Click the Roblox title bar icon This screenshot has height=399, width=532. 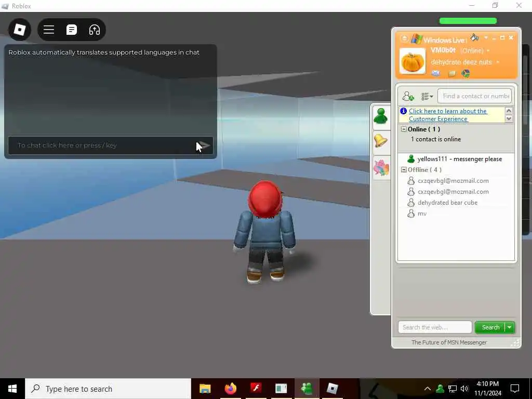[5, 6]
